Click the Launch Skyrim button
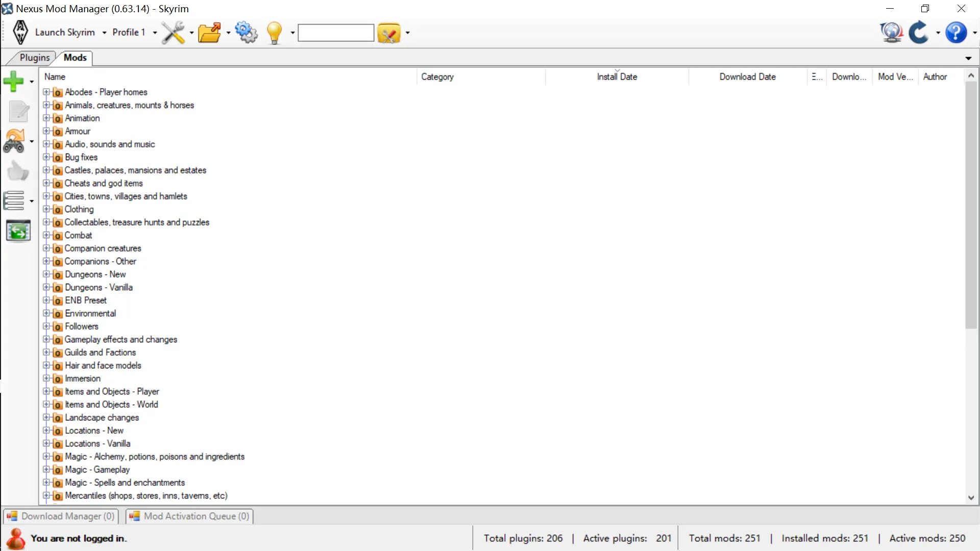This screenshot has width=980, height=551. pos(64,32)
